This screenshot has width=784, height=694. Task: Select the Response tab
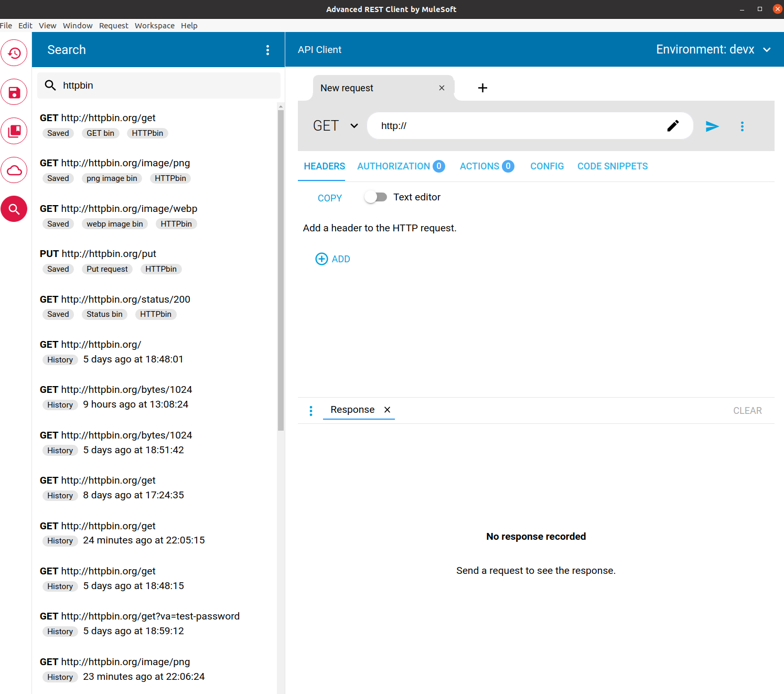point(352,410)
